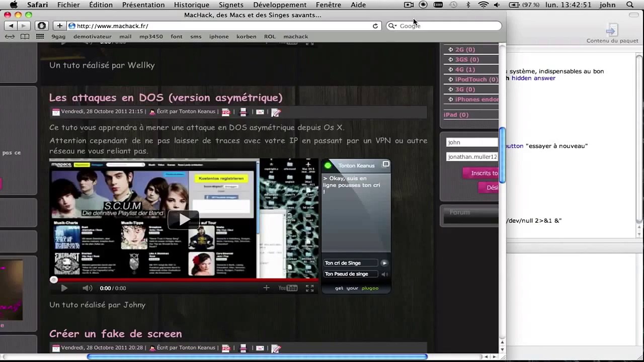Open the Bluetooth menu bar icon

(x=468, y=5)
